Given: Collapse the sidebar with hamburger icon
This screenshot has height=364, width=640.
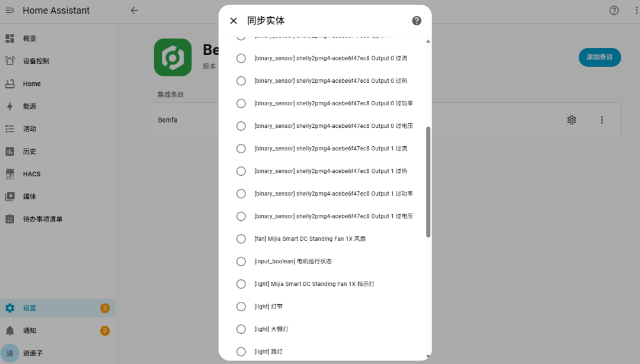Looking at the screenshot, I should (x=10, y=11).
